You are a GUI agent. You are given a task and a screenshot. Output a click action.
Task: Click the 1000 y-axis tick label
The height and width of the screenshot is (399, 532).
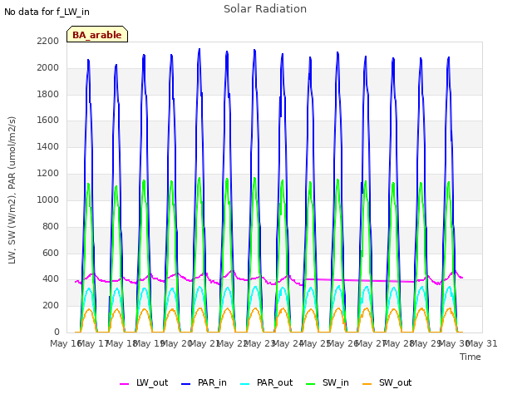coord(48,199)
